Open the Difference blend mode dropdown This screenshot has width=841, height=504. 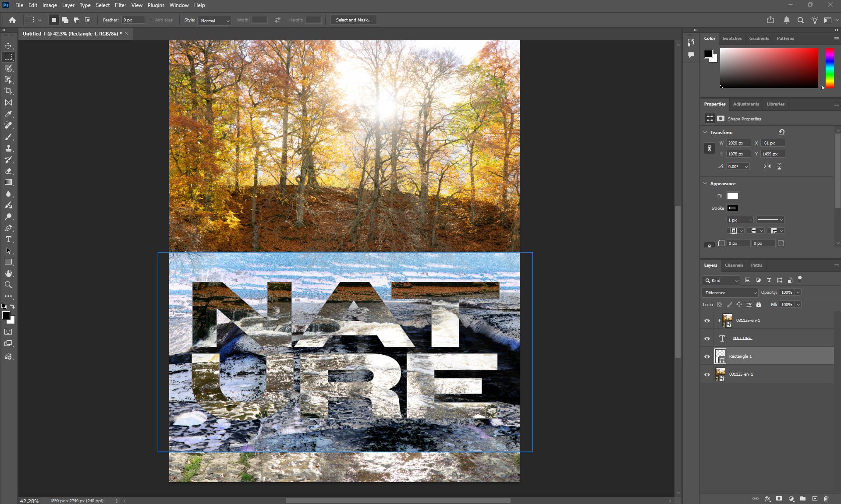[x=730, y=293]
